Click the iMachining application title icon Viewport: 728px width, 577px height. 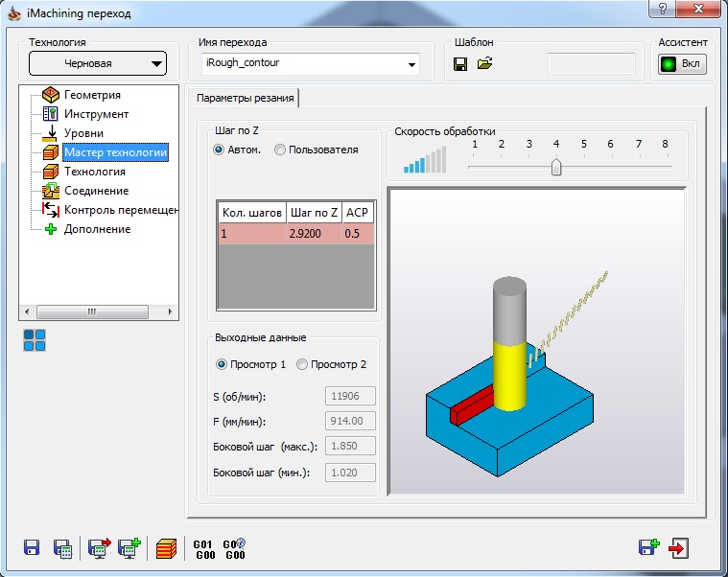coord(14,13)
